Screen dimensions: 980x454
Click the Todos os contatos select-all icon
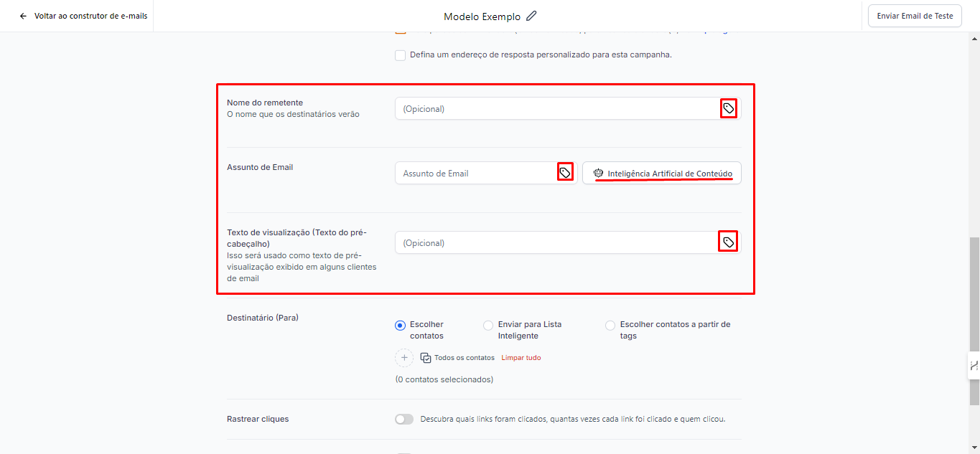tap(426, 357)
